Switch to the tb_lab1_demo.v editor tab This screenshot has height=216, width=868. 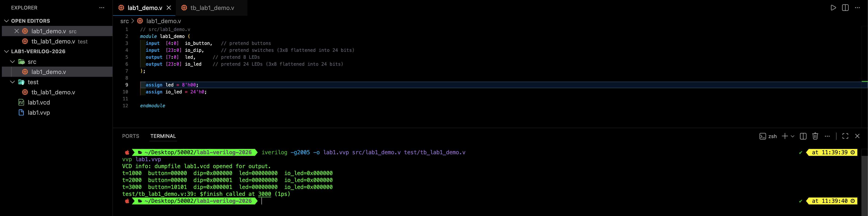pos(212,8)
